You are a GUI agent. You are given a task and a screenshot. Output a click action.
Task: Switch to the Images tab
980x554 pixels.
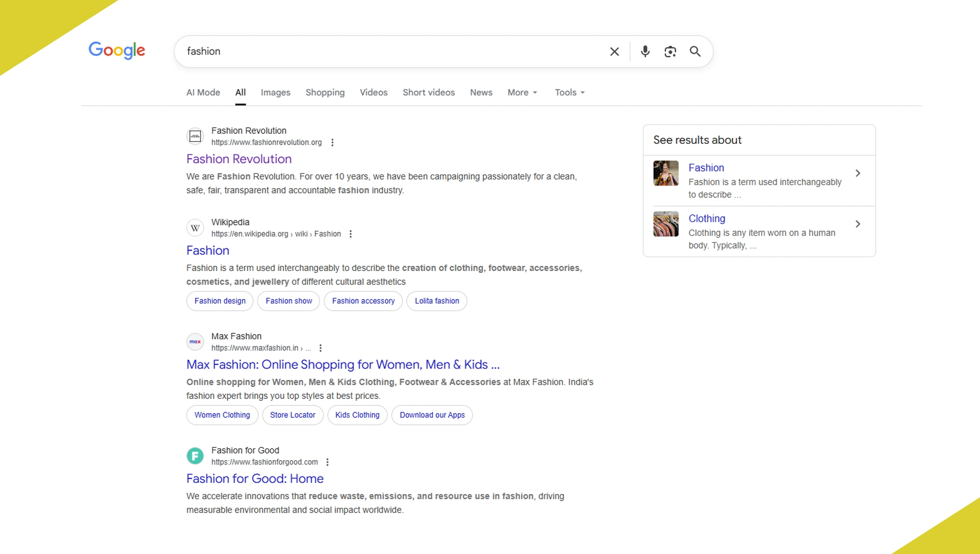pyautogui.click(x=275, y=93)
